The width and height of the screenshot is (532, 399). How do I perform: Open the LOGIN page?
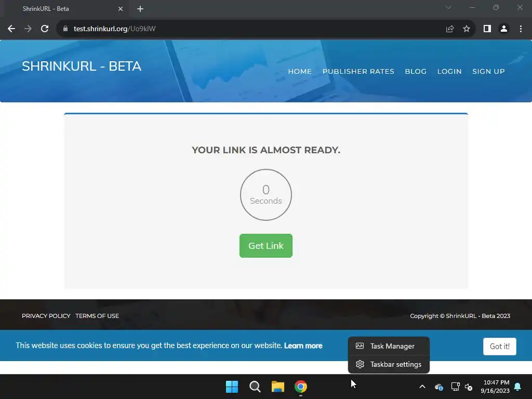coord(449,71)
